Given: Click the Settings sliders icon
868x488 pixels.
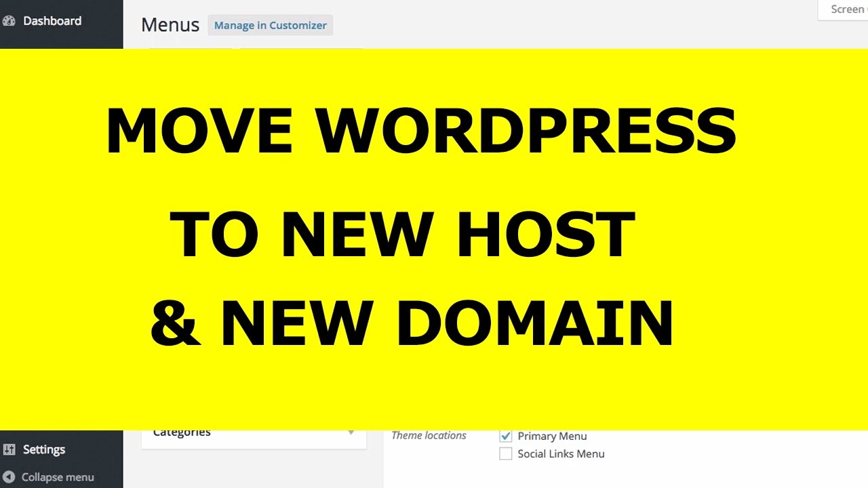Looking at the screenshot, I should (9, 449).
